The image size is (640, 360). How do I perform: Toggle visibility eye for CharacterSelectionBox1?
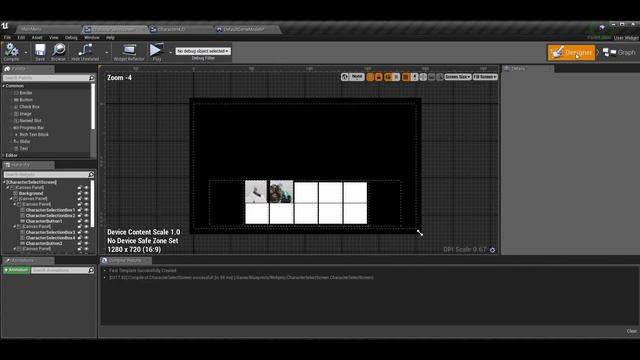tap(86, 210)
